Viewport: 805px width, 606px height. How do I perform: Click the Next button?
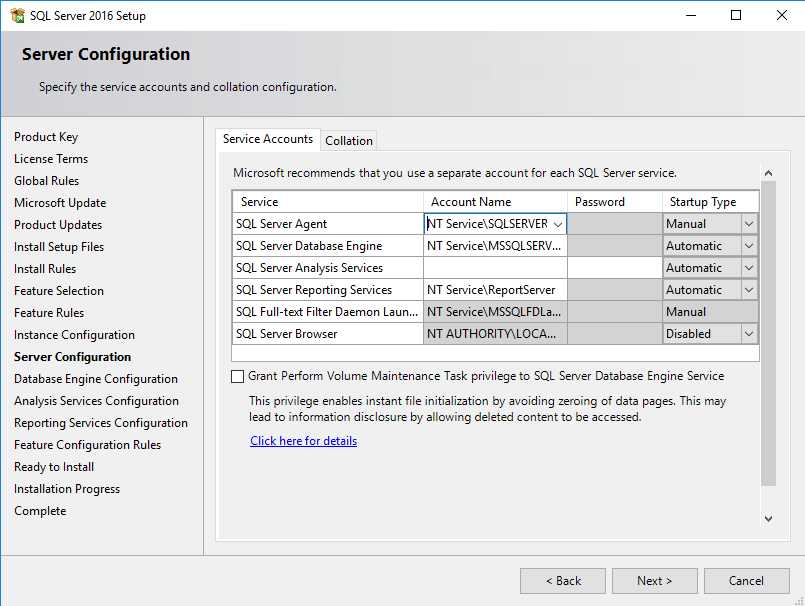click(x=655, y=581)
